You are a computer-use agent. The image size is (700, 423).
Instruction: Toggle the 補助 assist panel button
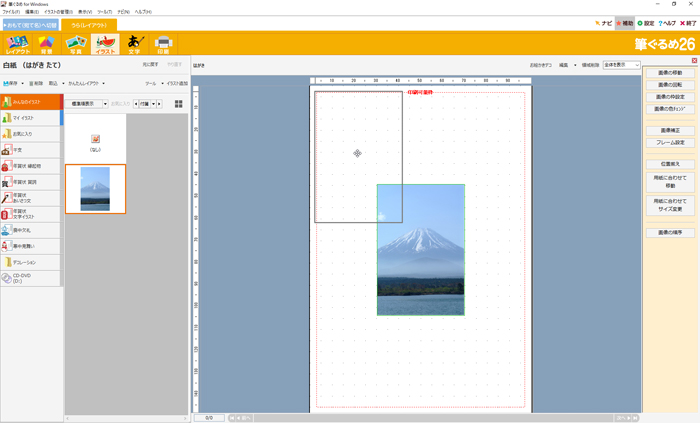624,23
